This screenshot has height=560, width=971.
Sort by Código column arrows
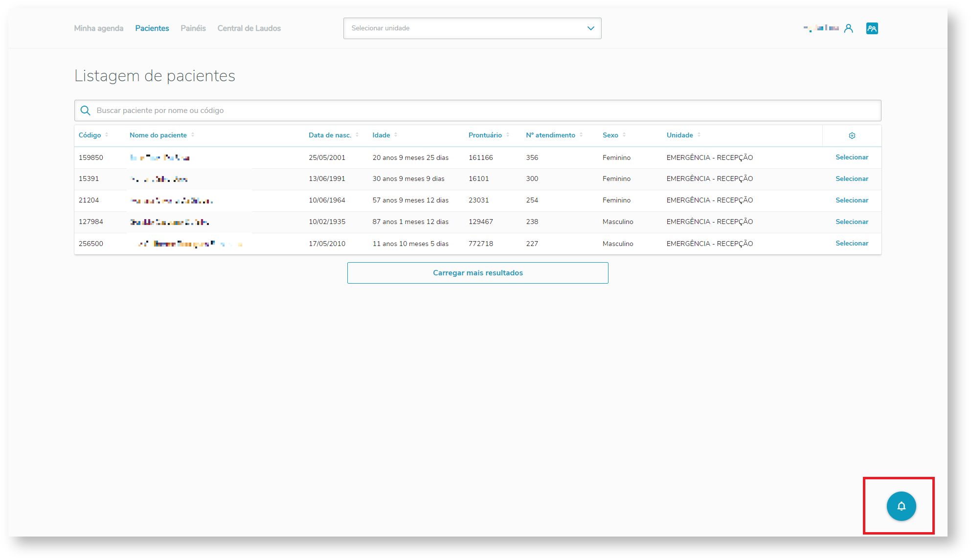tap(107, 135)
